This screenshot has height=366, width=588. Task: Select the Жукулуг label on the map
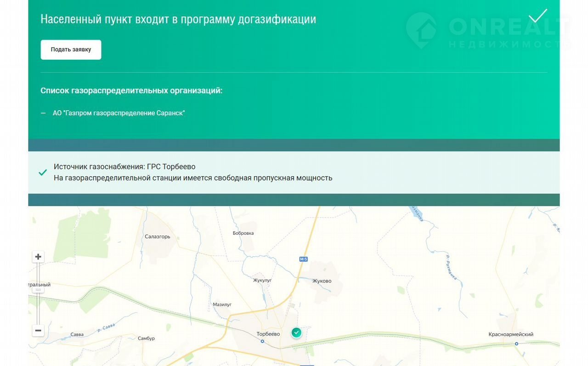[x=263, y=280]
